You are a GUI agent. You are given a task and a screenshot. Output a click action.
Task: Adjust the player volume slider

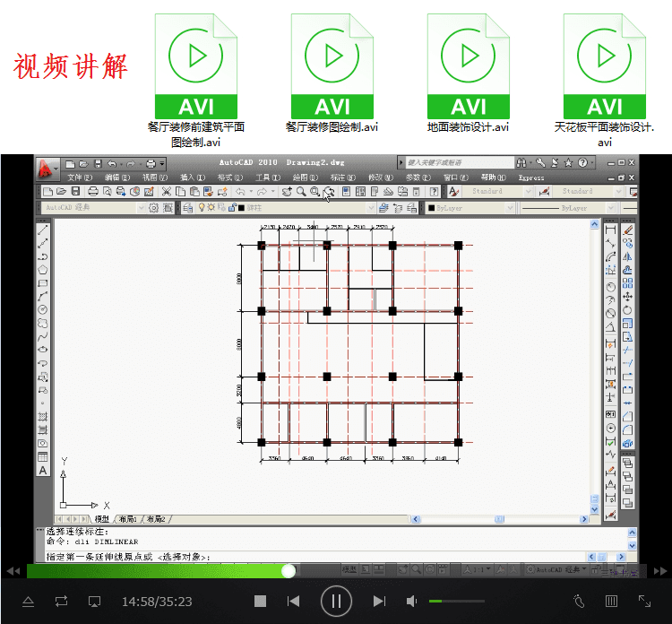457,602
